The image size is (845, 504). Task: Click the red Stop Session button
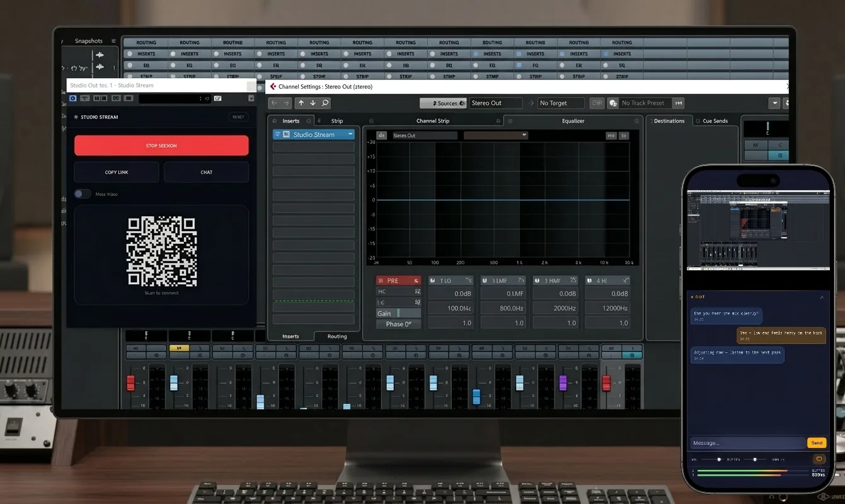[x=161, y=146]
